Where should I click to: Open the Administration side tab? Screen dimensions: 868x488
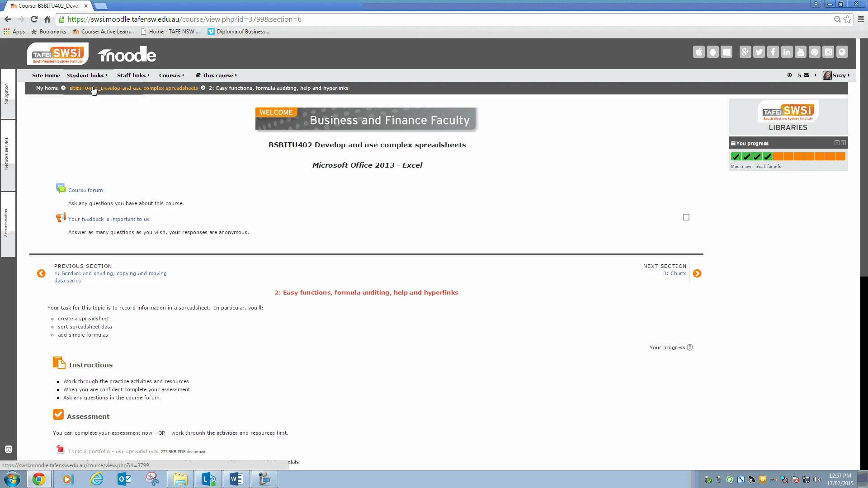click(8, 224)
